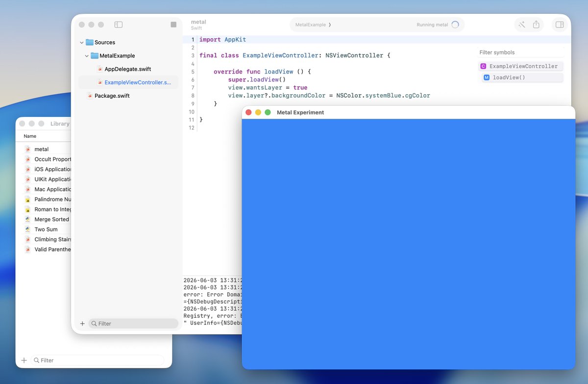Jump to the loadView() symbol
Image resolution: width=588 pixels, height=384 pixels.
522,77
